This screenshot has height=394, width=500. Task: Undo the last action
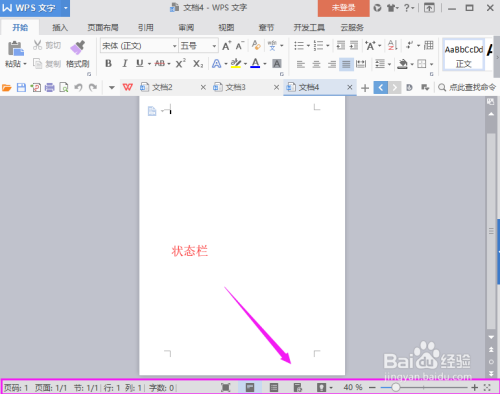click(78, 87)
